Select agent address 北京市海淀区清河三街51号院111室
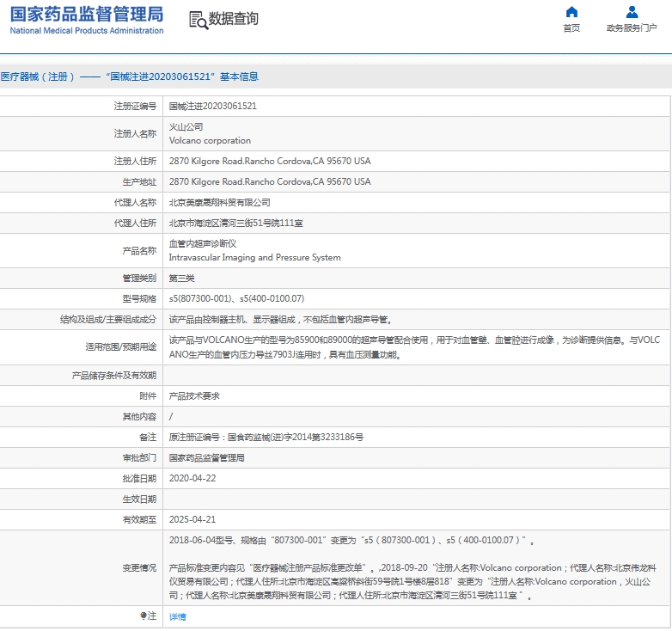The width and height of the screenshot is (672, 631). 235,223
